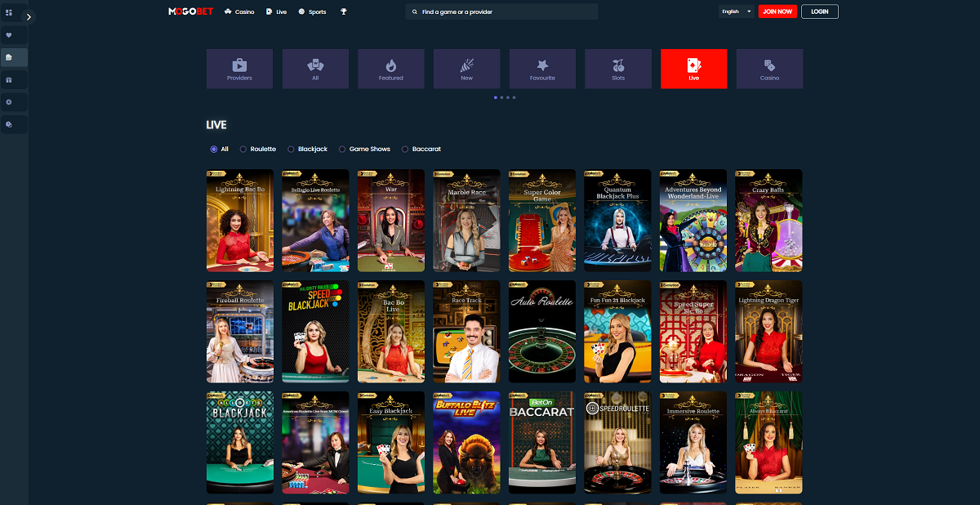Select the Favourite category tile
Screen dimensions: 980x505
tap(542, 69)
